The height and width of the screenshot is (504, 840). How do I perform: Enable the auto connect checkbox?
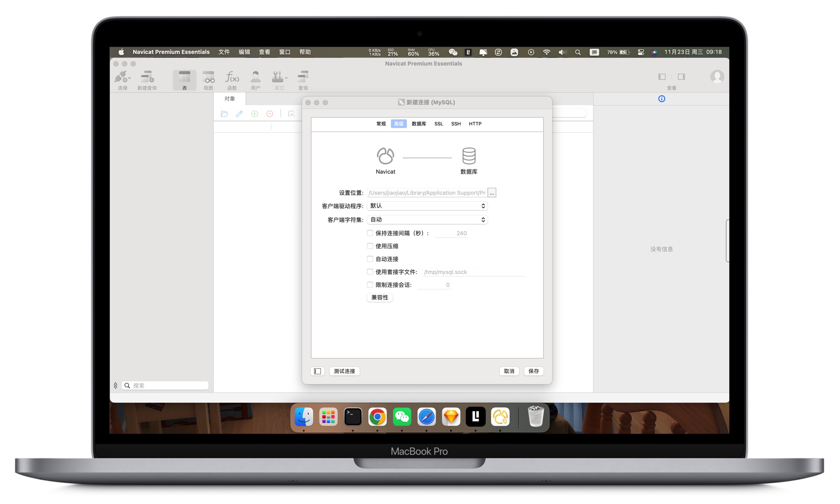point(370,259)
